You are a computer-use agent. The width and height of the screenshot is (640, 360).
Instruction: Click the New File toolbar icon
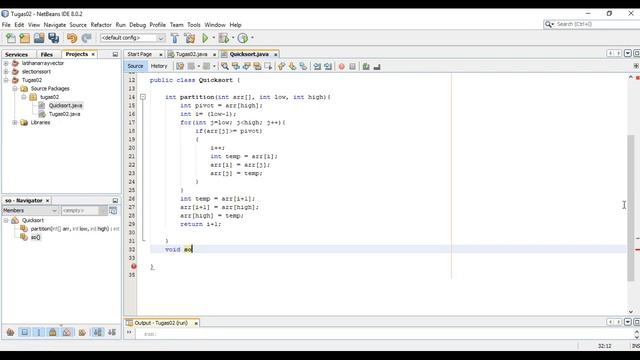[11, 38]
